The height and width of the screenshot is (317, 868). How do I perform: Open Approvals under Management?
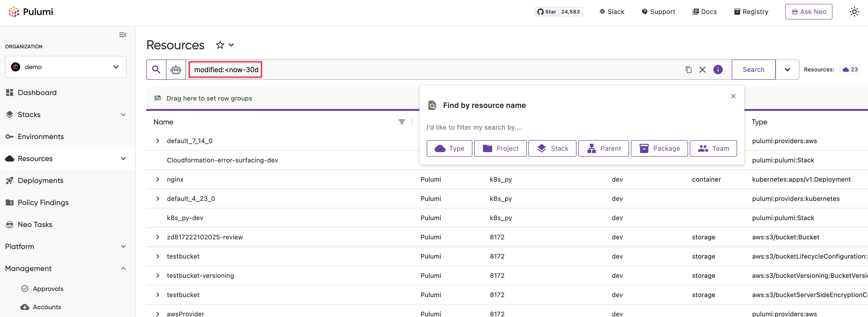pyautogui.click(x=48, y=289)
